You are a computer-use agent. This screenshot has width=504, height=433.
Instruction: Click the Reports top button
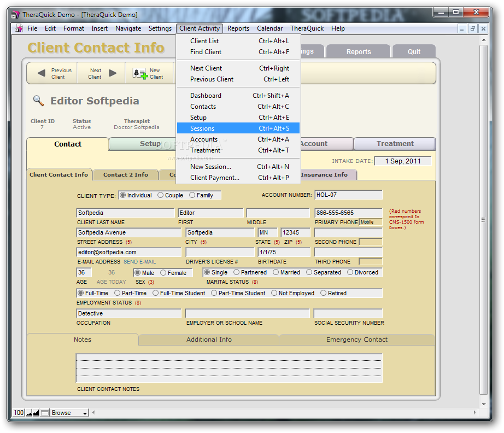(x=359, y=52)
